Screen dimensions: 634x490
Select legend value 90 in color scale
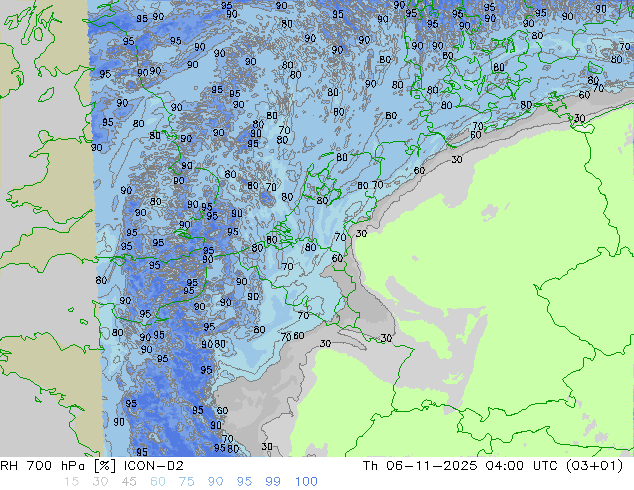215,482
